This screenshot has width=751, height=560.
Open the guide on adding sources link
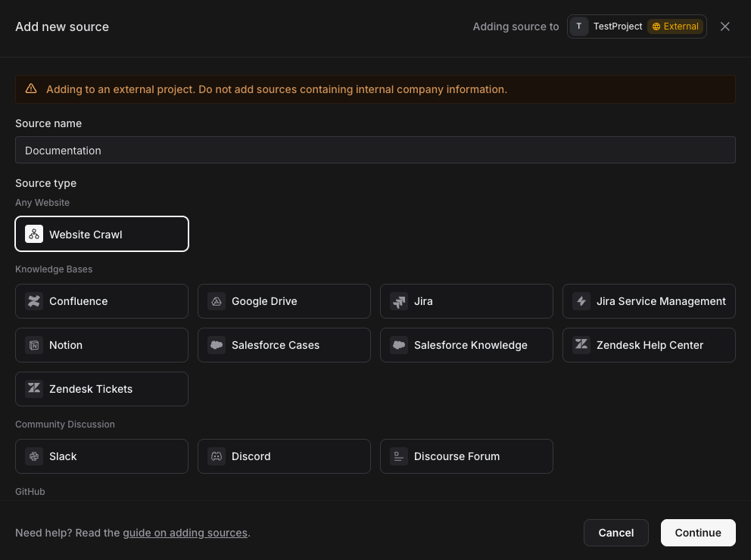point(185,533)
